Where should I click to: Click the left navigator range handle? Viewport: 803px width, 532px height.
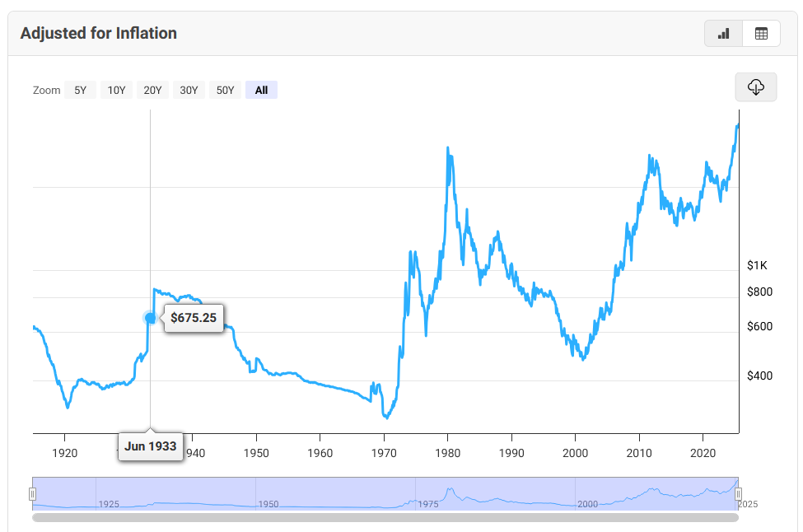tap(33, 493)
